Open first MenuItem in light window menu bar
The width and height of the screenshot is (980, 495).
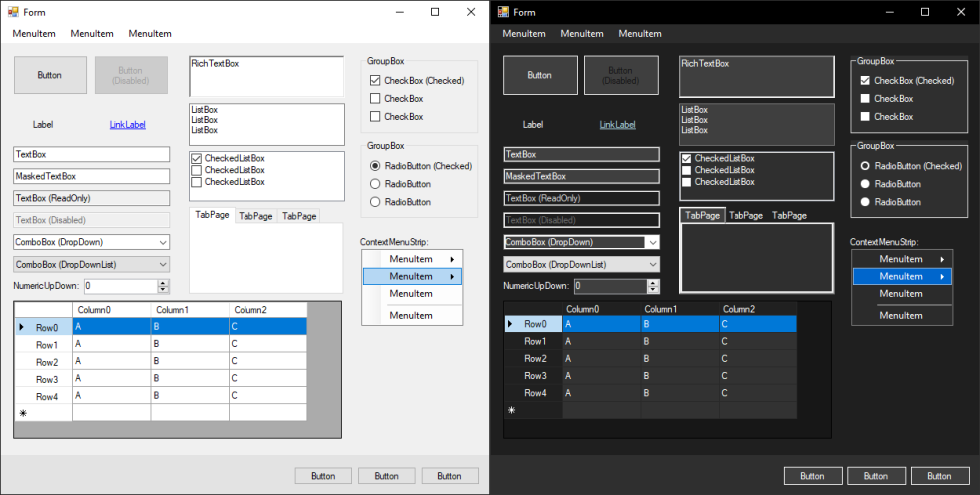click(34, 34)
